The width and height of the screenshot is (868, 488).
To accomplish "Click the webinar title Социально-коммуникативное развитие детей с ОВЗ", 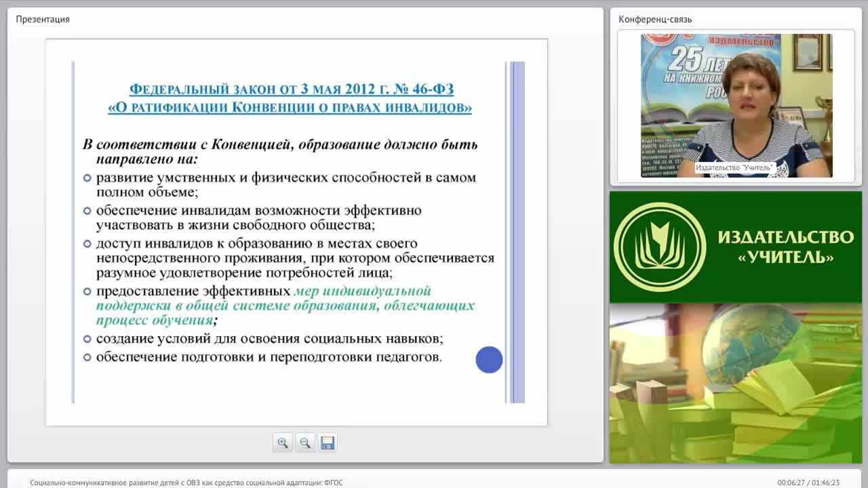I will click(186, 483).
